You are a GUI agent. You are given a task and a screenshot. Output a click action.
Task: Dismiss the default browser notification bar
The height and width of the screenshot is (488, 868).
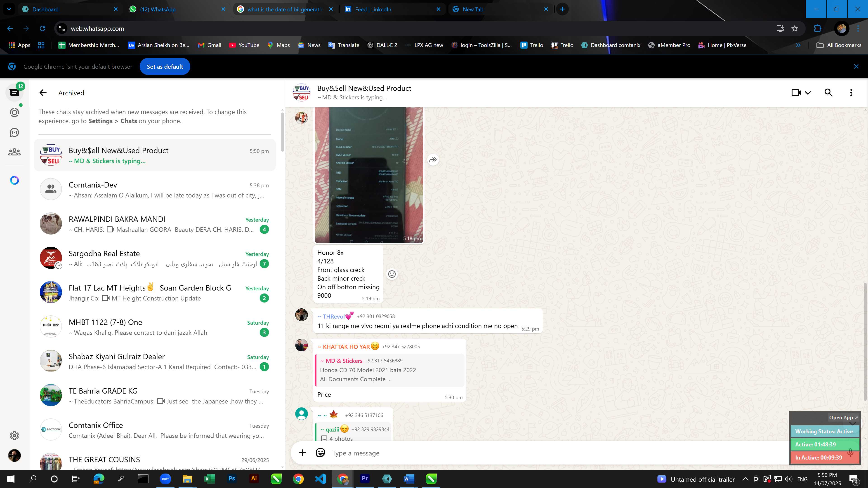click(856, 67)
